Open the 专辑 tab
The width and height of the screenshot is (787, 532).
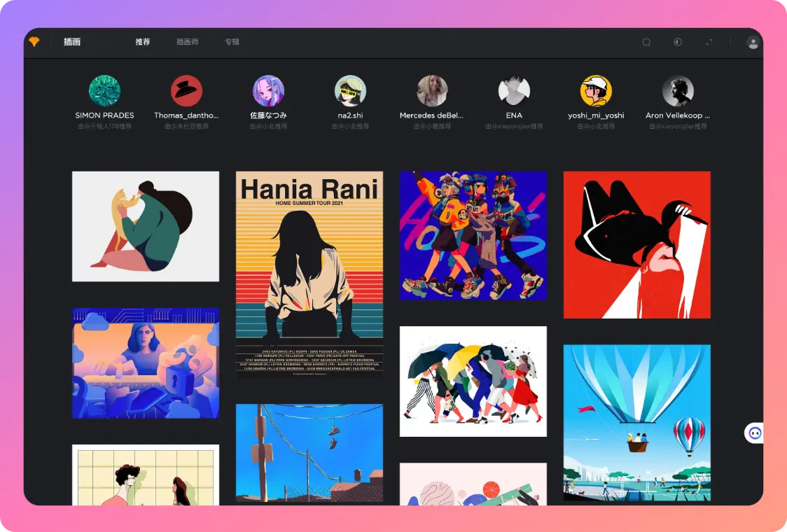click(x=232, y=42)
